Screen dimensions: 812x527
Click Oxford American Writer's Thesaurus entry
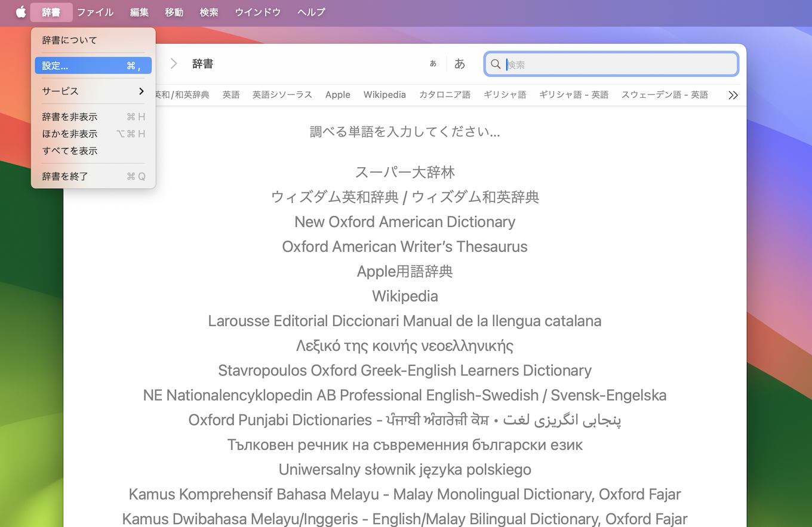click(x=405, y=246)
